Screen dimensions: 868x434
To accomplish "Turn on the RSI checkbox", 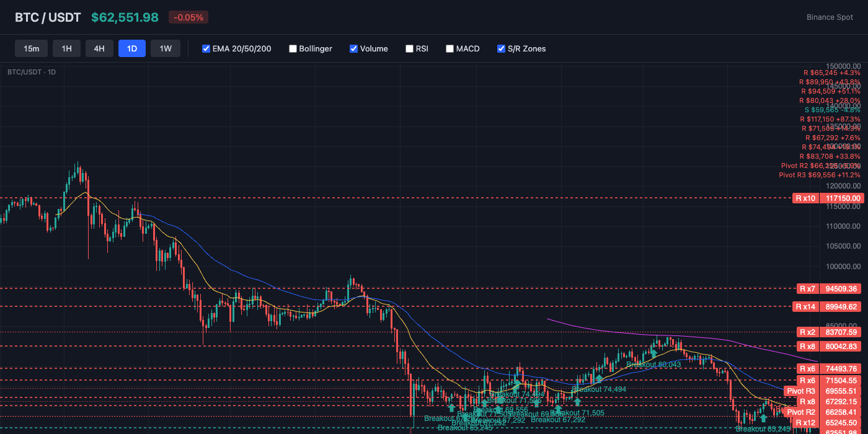I will (409, 48).
